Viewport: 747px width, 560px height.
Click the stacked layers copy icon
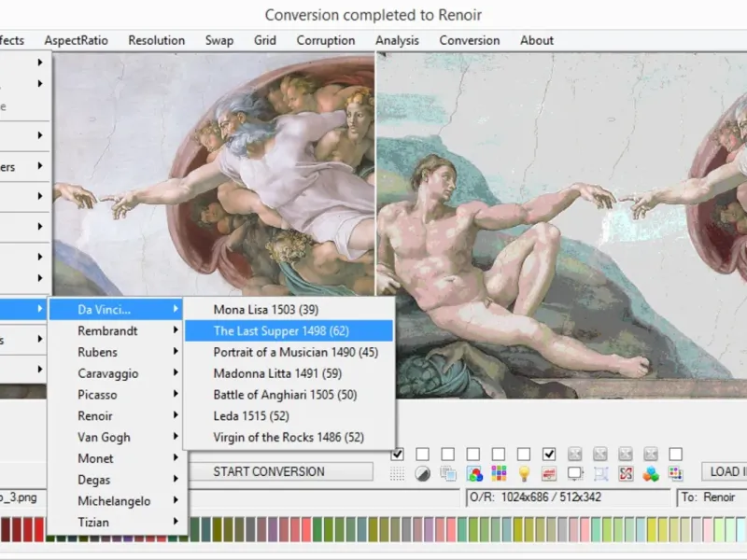(x=448, y=473)
